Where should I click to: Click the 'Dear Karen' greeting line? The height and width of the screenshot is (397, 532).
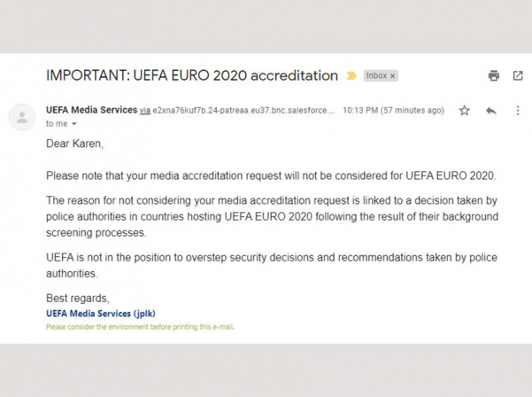(74, 144)
